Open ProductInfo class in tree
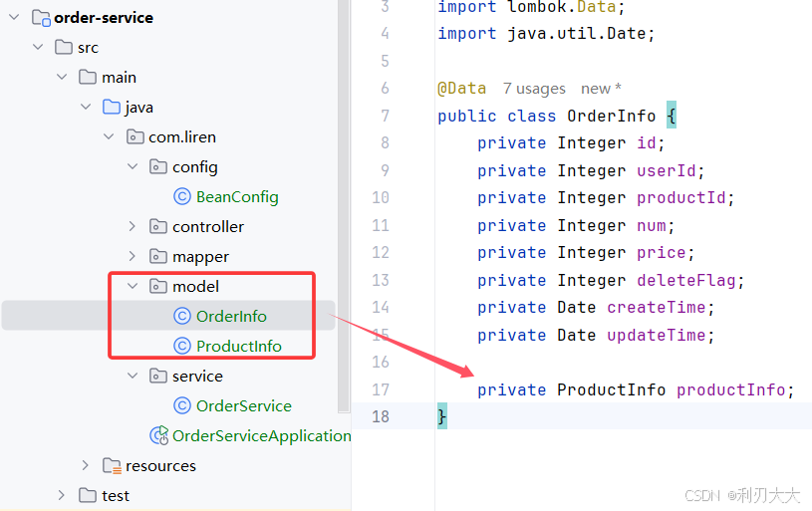The width and height of the screenshot is (812, 511). (x=239, y=346)
